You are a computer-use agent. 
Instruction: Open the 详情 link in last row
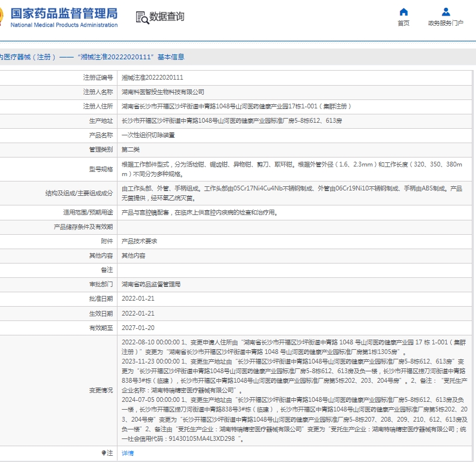tap(128, 453)
